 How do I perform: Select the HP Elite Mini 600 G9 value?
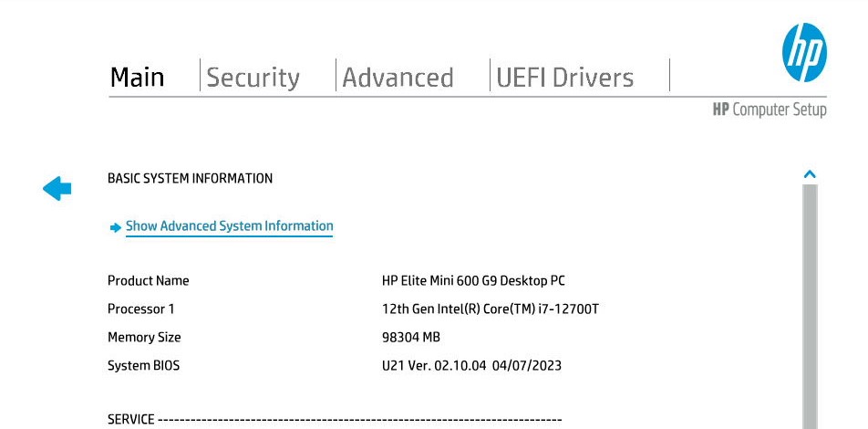[473, 281]
